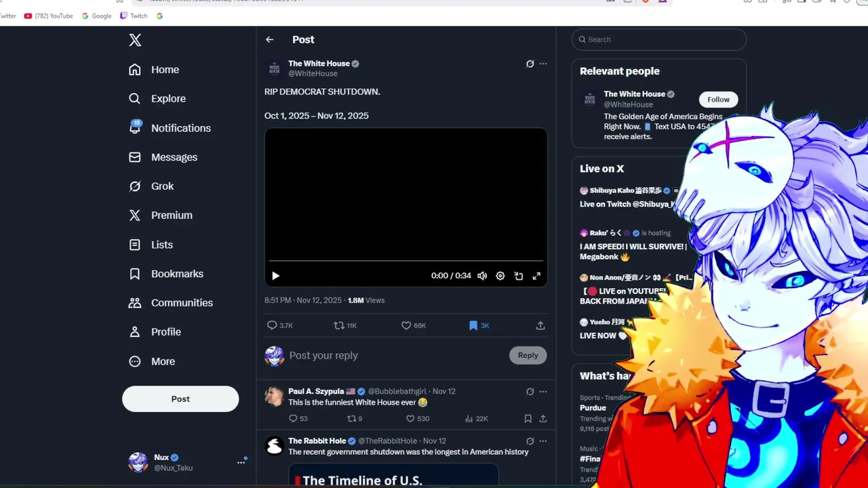The width and height of the screenshot is (868, 488).
Task: Open Google bookmark in browser bar
Action: (x=96, y=16)
